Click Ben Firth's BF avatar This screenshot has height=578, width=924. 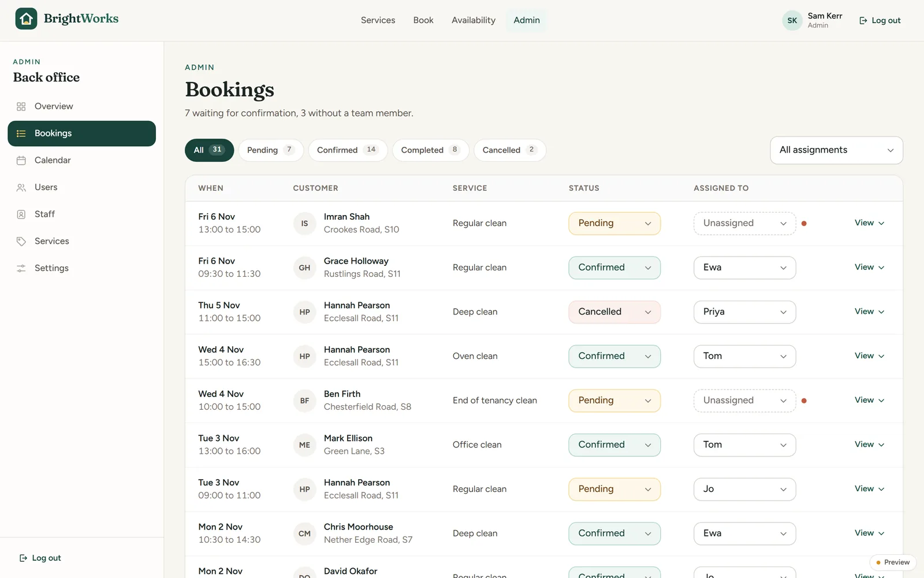[x=305, y=401]
